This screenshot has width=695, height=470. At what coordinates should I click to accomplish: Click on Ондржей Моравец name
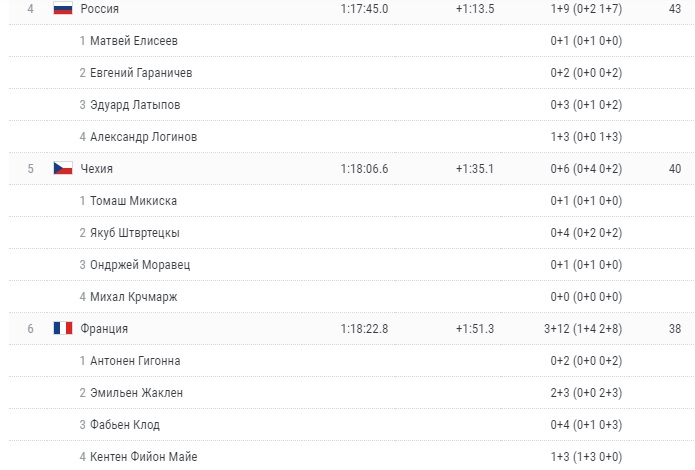click(139, 265)
